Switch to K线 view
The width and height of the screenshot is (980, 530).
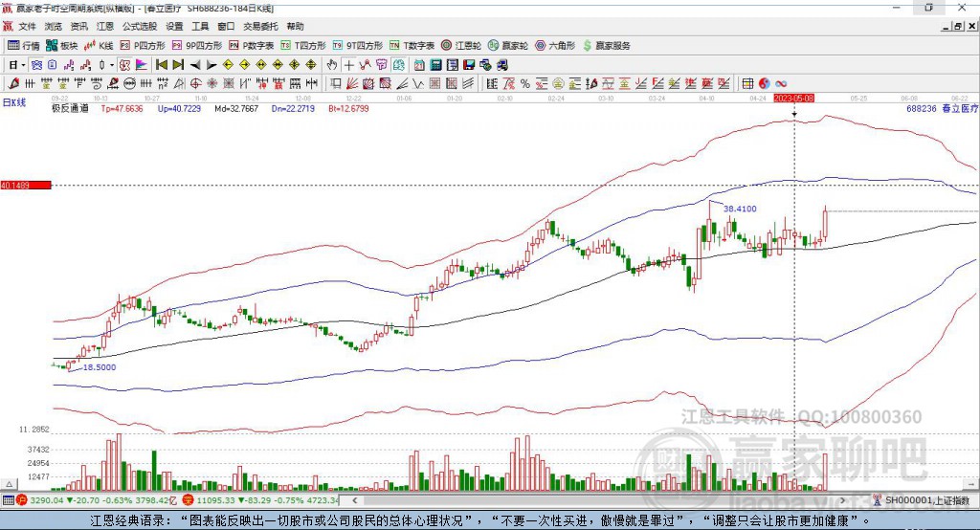(99, 46)
